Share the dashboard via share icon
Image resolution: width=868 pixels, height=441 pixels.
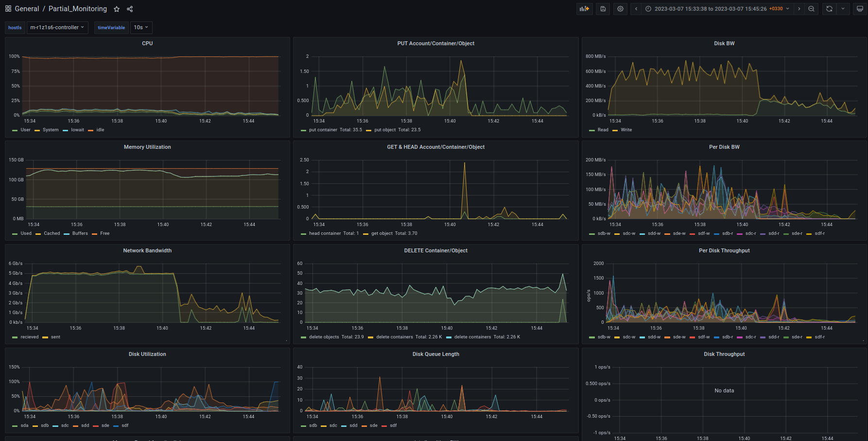[130, 9]
